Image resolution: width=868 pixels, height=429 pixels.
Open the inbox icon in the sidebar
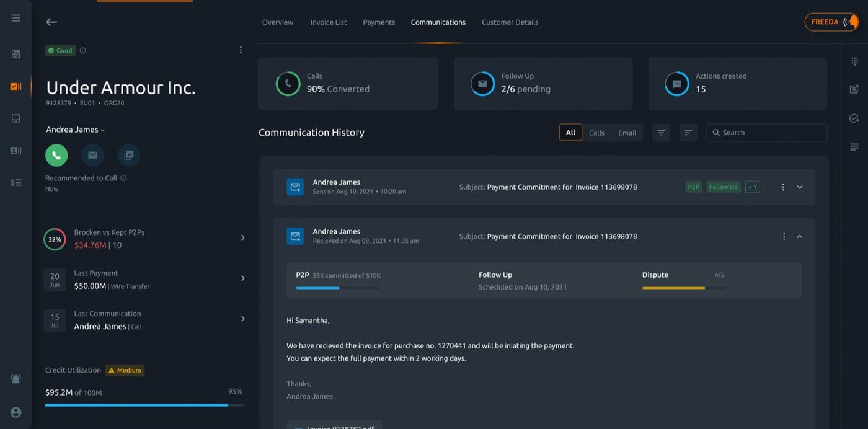pyautogui.click(x=16, y=118)
